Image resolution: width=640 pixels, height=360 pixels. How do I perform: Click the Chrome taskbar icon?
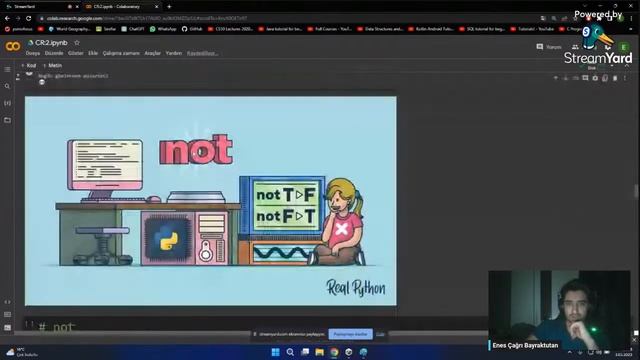pos(334,352)
